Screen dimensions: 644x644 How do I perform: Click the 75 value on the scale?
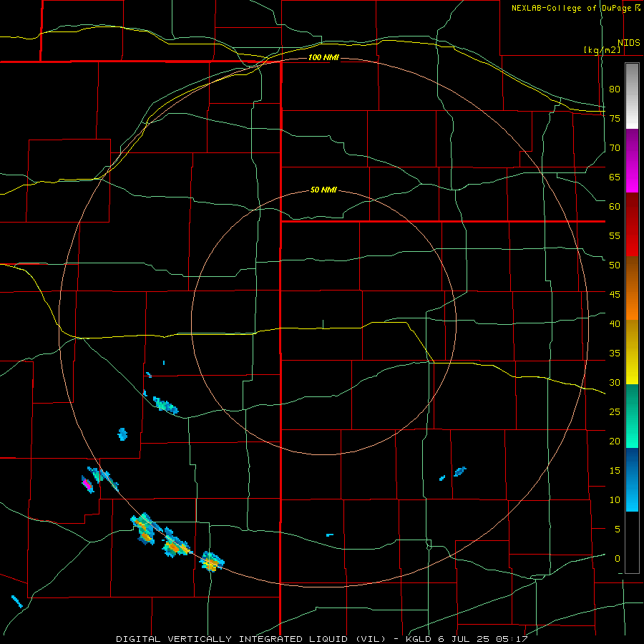(x=615, y=119)
